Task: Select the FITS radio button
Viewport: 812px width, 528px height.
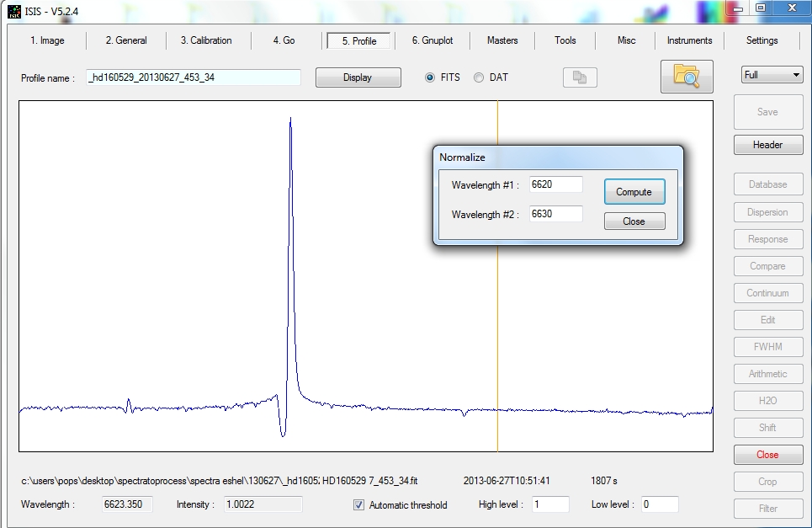Action: (431, 77)
